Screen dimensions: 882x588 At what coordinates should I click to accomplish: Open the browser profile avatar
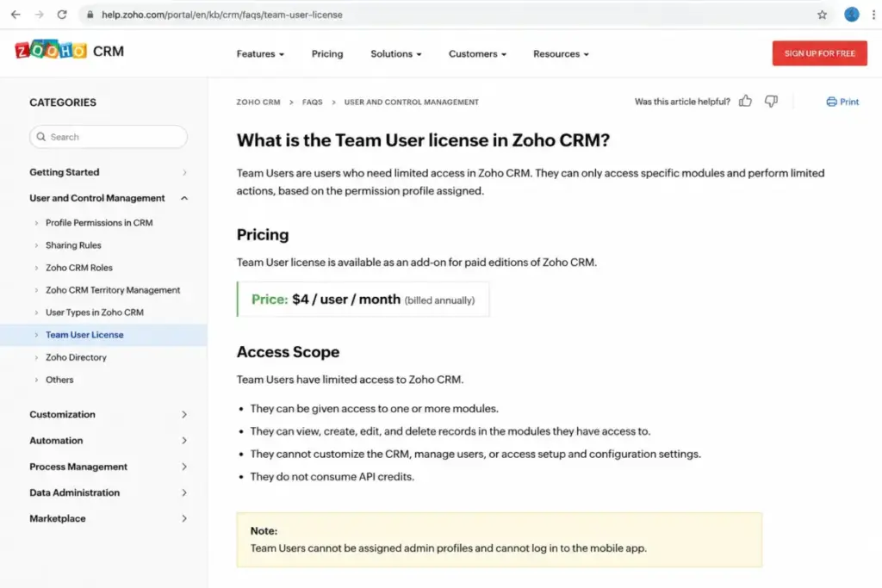pyautogui.click(x=851, y=15)
